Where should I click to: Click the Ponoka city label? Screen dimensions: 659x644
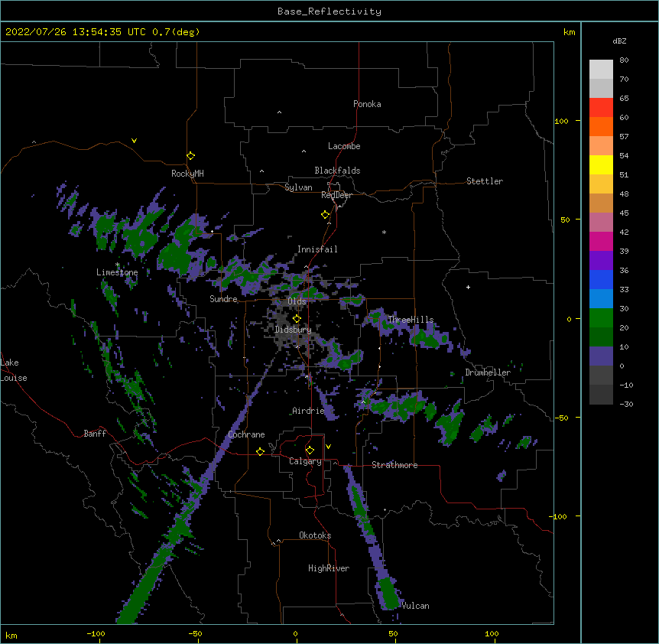click(x=367, y=104)
